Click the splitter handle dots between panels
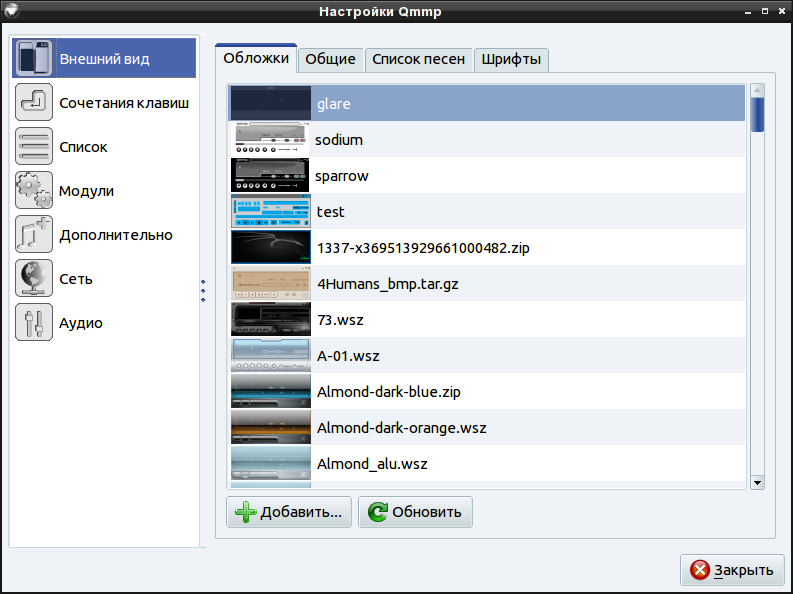The height and width of the screenshot is (594, 793). coord(203,291)
